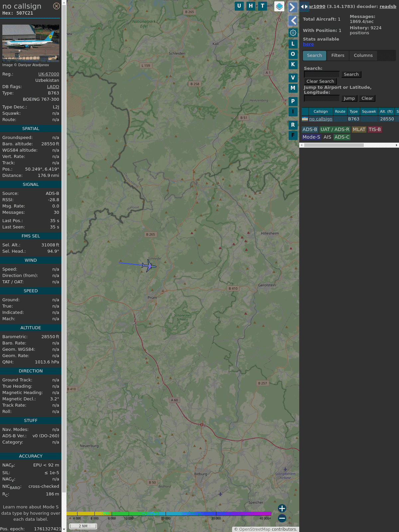Zoom out with the minus button
Viewport: 399px width, 532px height.
click(282, 518)
